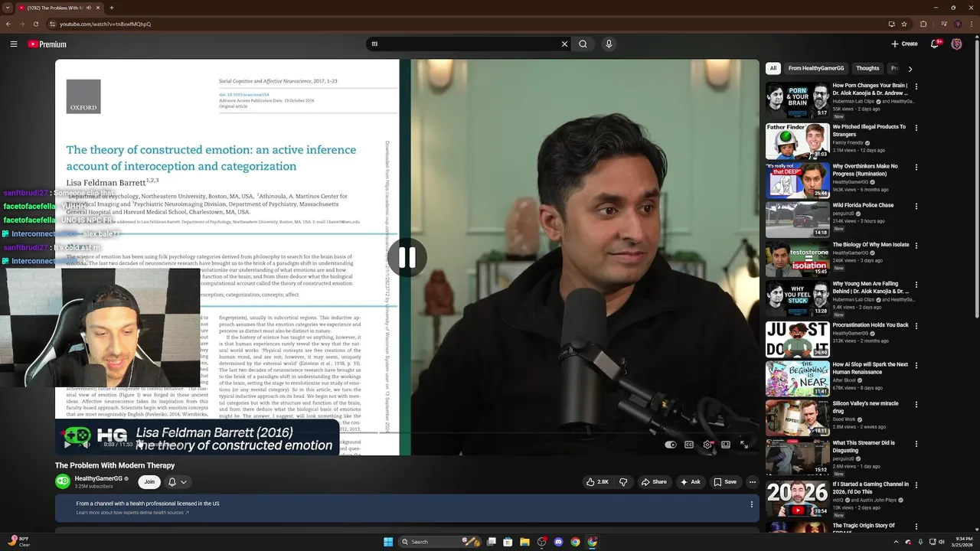
Task: Open How Porn Changes Your Brain thumbnail
Action: [x=798, y=100]
